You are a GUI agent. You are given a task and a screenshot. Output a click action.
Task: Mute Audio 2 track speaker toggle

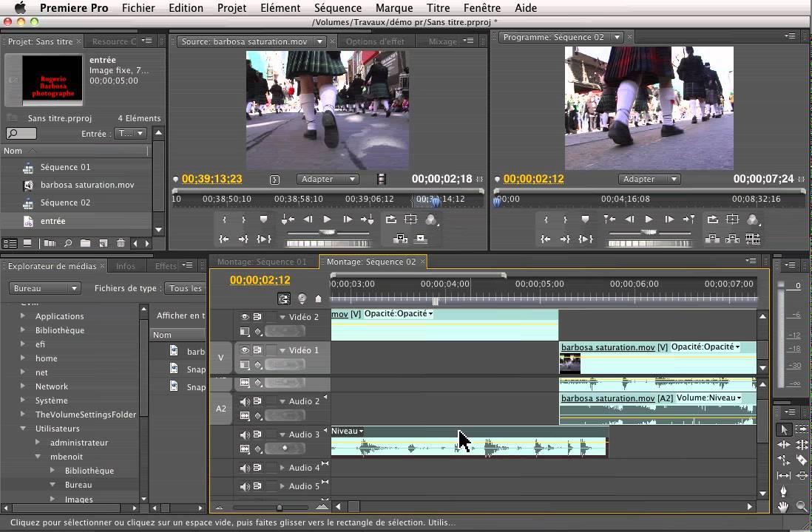[x=245, y=401]
